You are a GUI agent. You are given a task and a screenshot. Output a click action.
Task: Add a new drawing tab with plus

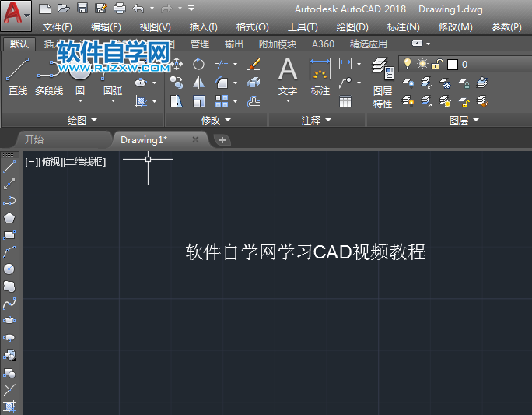tap(222, 140)
